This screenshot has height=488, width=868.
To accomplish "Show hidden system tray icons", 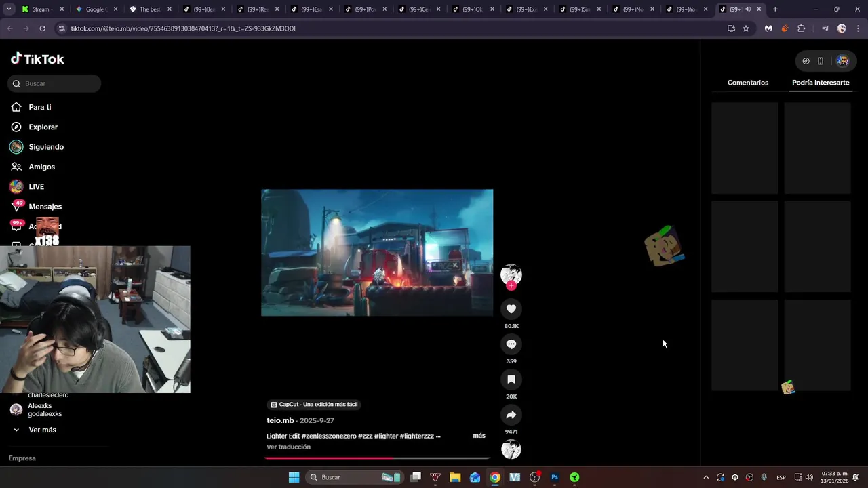I will click(706, 477).
